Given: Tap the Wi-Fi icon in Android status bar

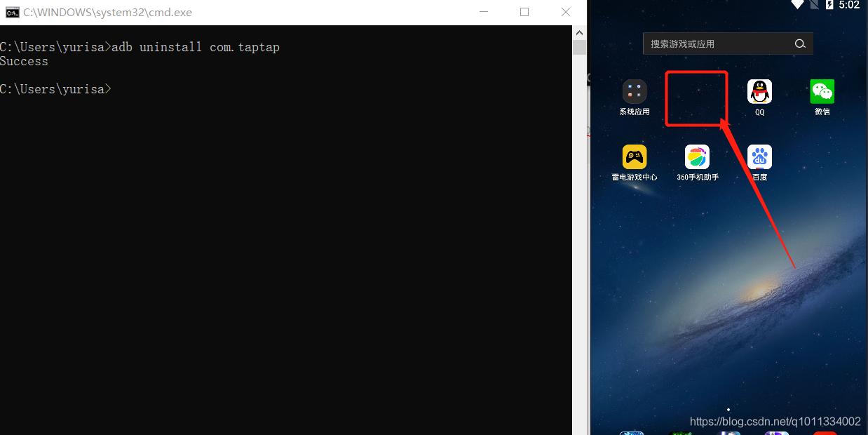Looking at the screenshot, I should pos(797,5).
